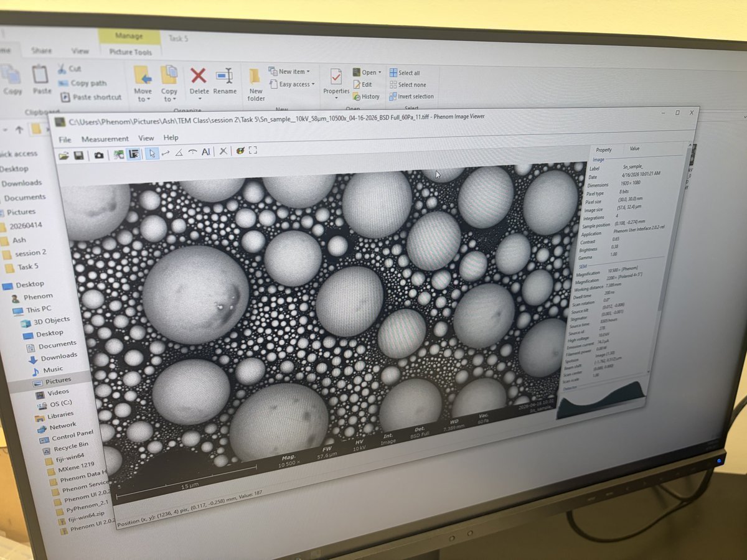This screenshot has width=747, height=560.
Task: Select Downloads under Quick access in Explorer sidebar
Action: coord(23,183)
